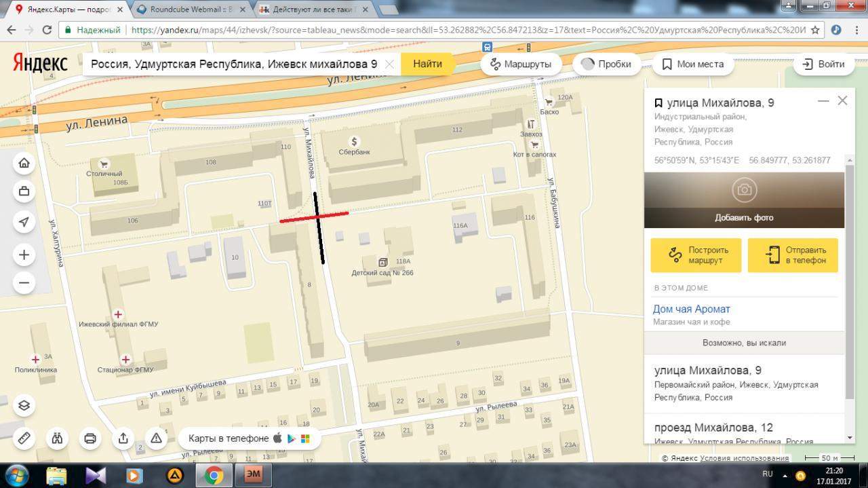Select the ruler distance measurement tool
Screen dimensions: 868x488
click(x=24, y=438)
